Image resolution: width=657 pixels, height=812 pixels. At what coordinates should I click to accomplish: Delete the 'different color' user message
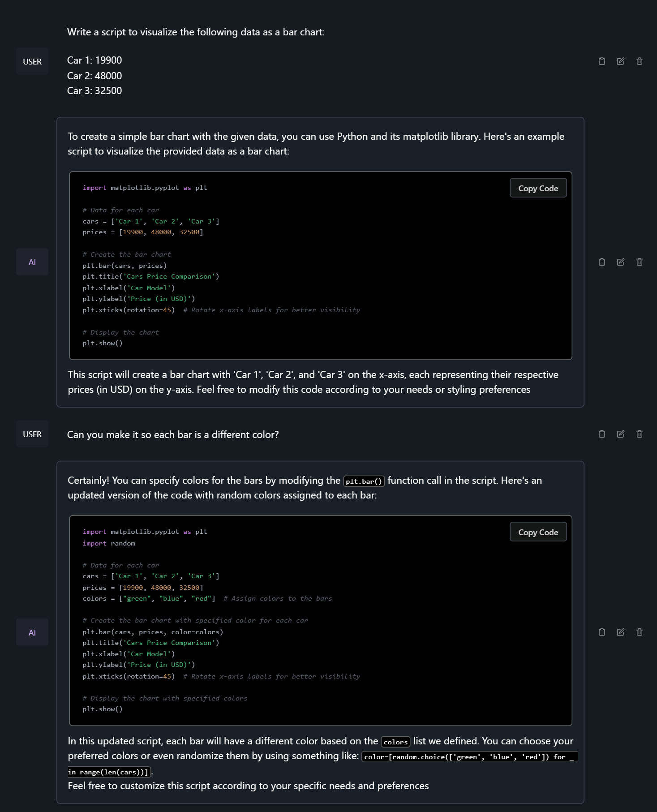[639, 434]
